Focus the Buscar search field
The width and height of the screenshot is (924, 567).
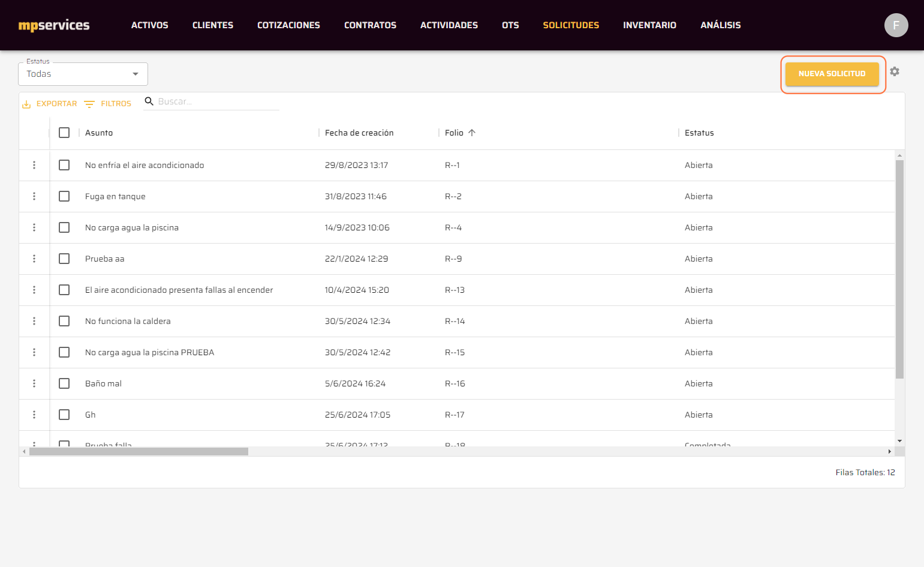point(218,101)
